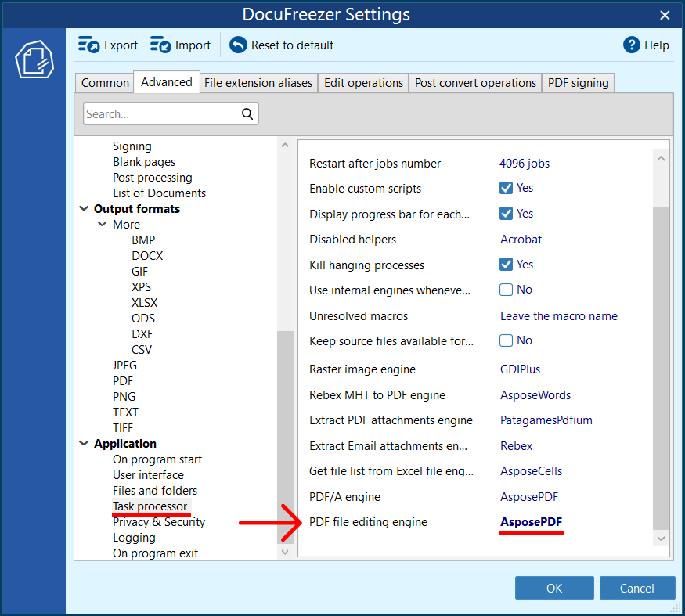685x616 pixels.
Task: Change Rebex MHT engine AsposeWords value
Action: click(535, 395)
